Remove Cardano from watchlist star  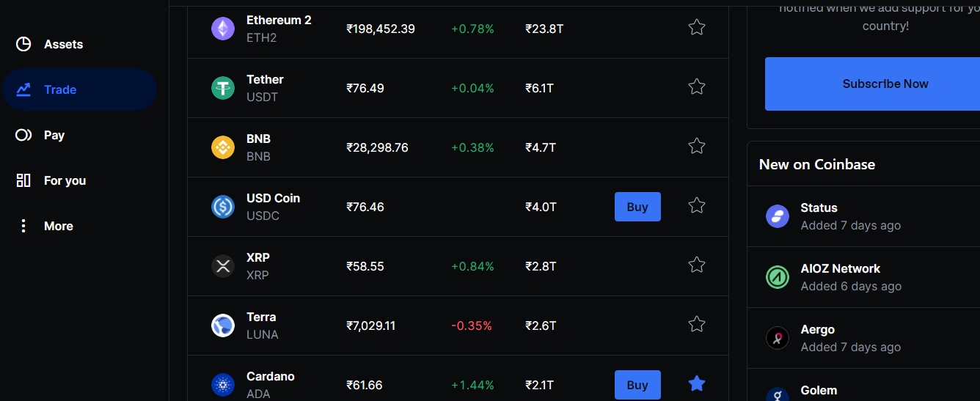point(697,383)
